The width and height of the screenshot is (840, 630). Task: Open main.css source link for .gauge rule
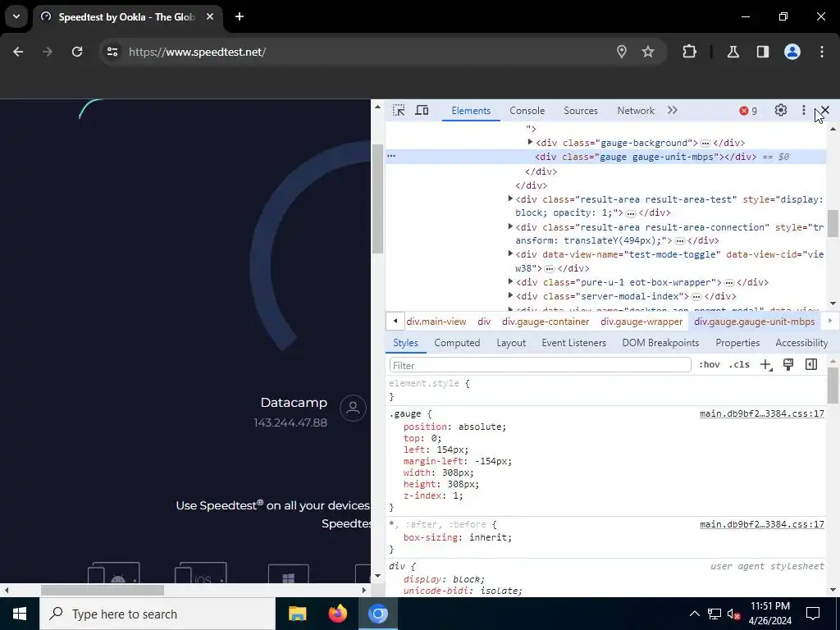pos(762,413)
